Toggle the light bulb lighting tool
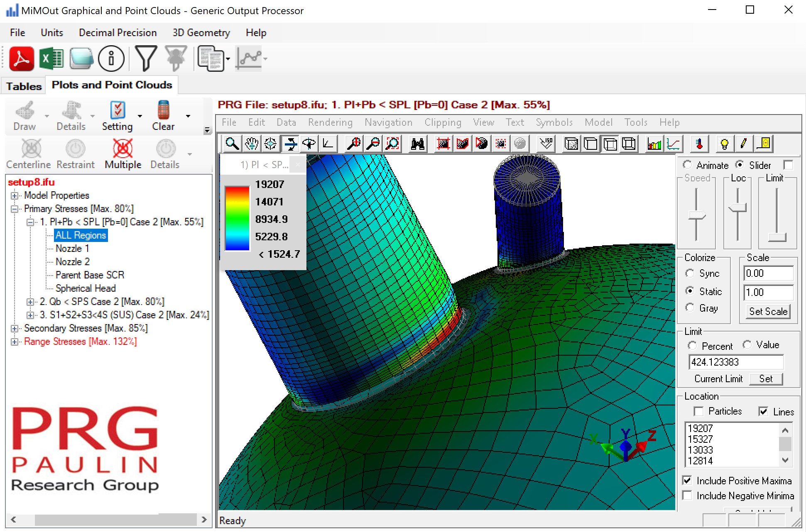806x532 pixels. pyautogui.click(x=724, y=144)
